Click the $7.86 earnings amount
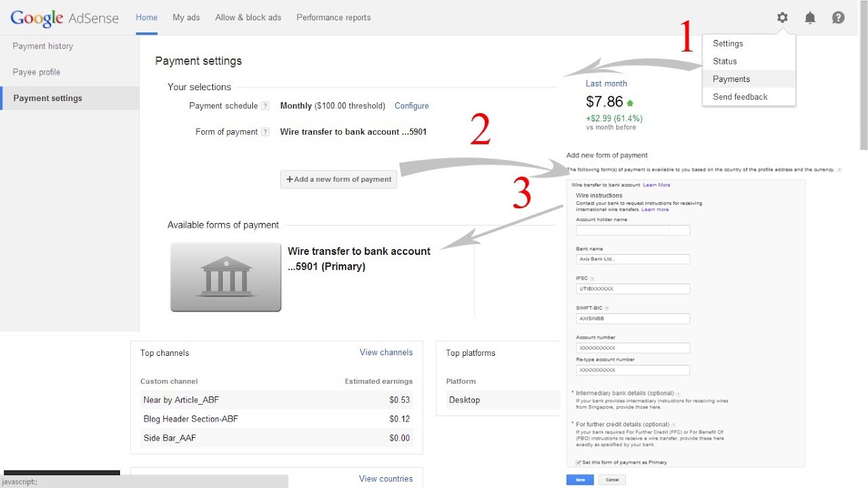This screenshot has width=868, height=488. pyautogui.click(x=604, y=102)
